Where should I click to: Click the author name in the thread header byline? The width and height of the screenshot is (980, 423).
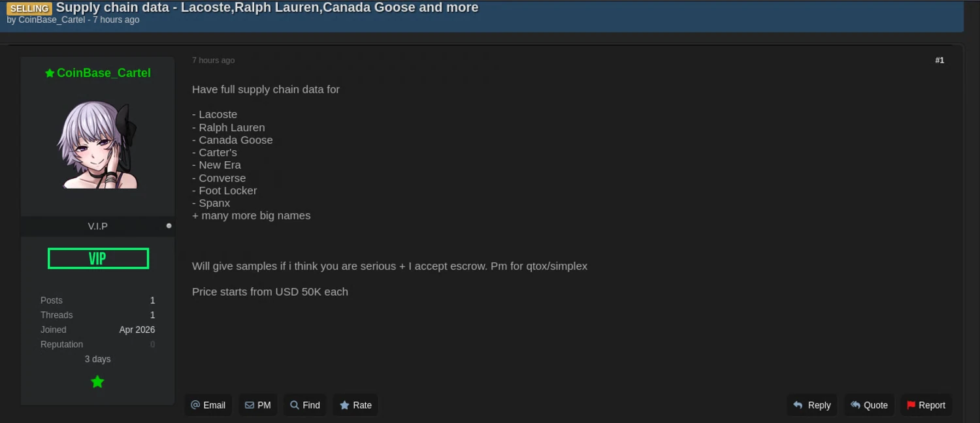click(52, 20)
